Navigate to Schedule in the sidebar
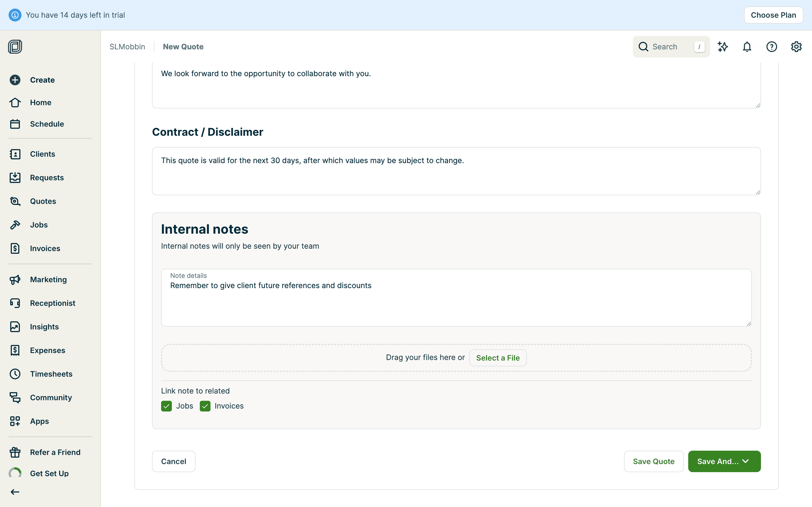 [x=47, y=124]
